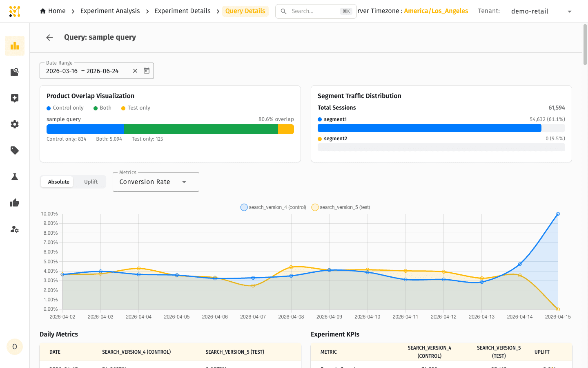Open the sparkle AI sidebar icon
Screen dimensions: 588x368
15,98
